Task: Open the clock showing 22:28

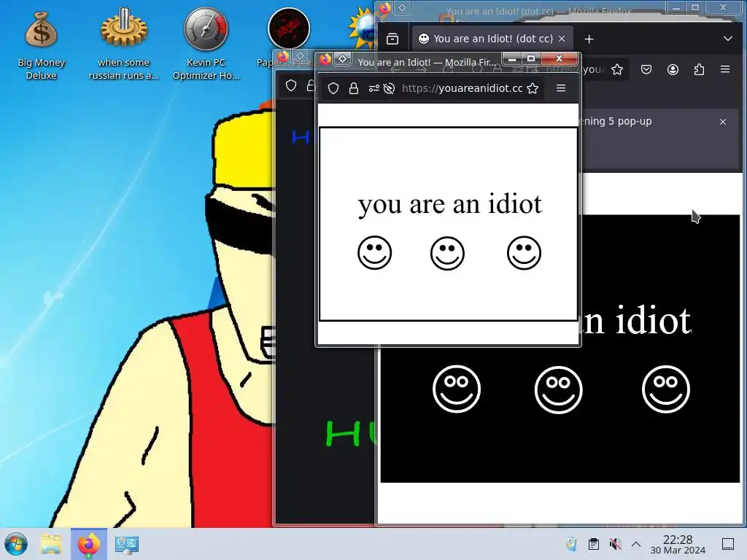Action: (678, 544)
